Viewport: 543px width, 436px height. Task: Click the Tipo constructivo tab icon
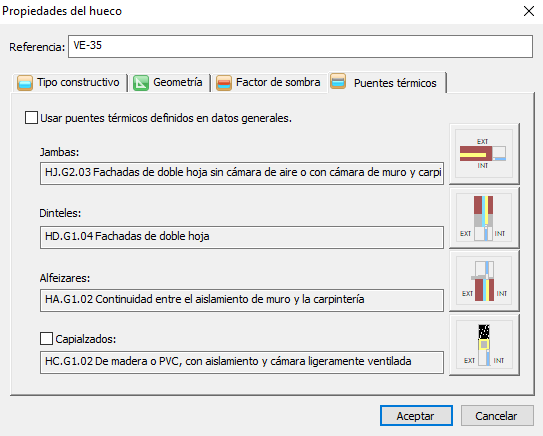click(25, 83)
